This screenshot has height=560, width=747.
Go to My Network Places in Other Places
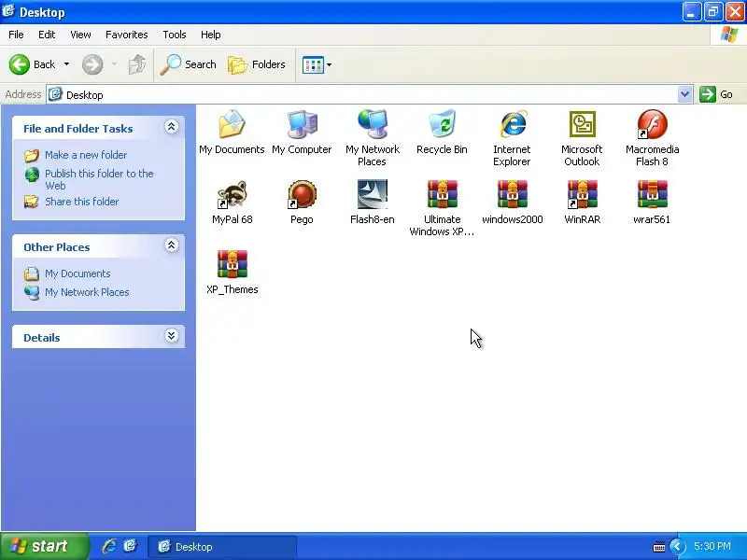(87, 292)
